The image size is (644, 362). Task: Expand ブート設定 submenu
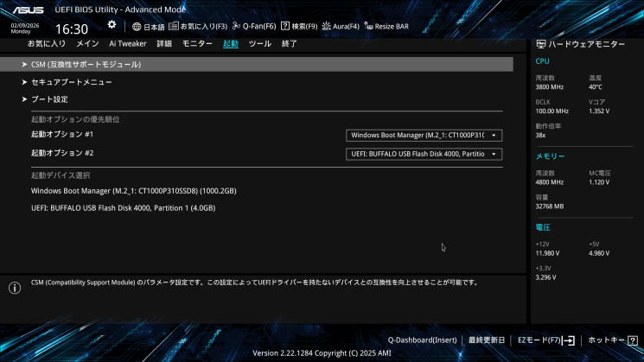(49, 99)
